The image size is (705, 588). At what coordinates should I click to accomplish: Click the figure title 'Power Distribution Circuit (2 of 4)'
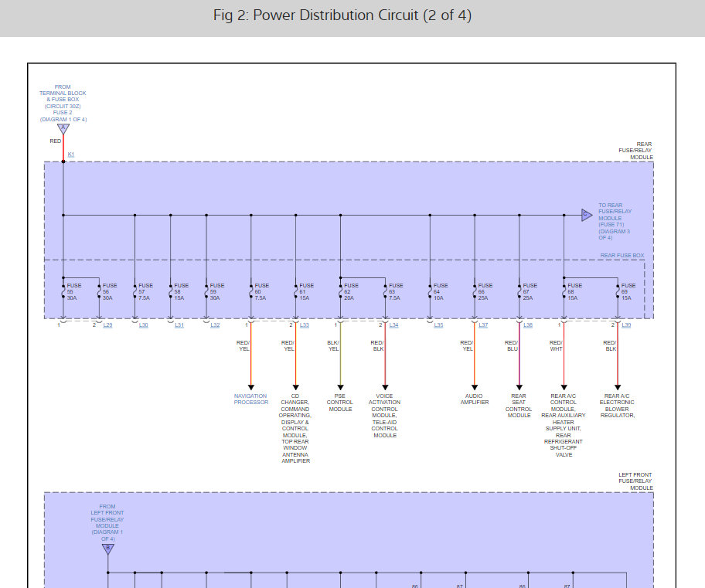click(342, 15)
